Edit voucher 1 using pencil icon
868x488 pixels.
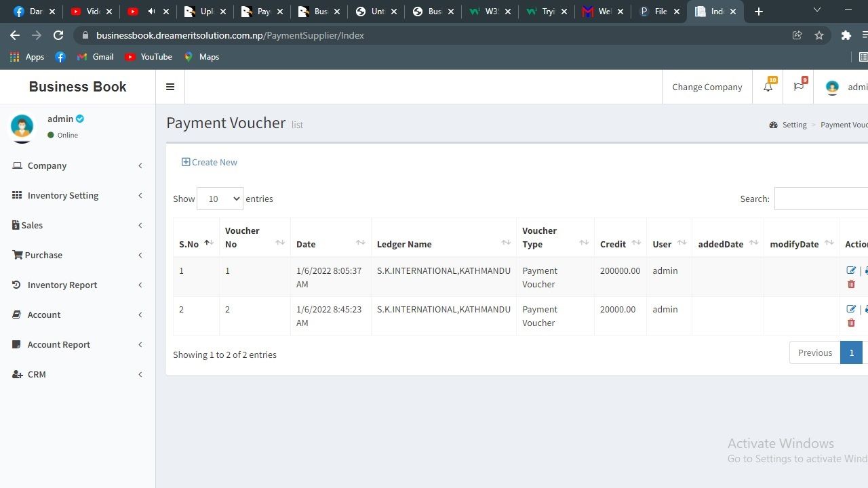851,270
